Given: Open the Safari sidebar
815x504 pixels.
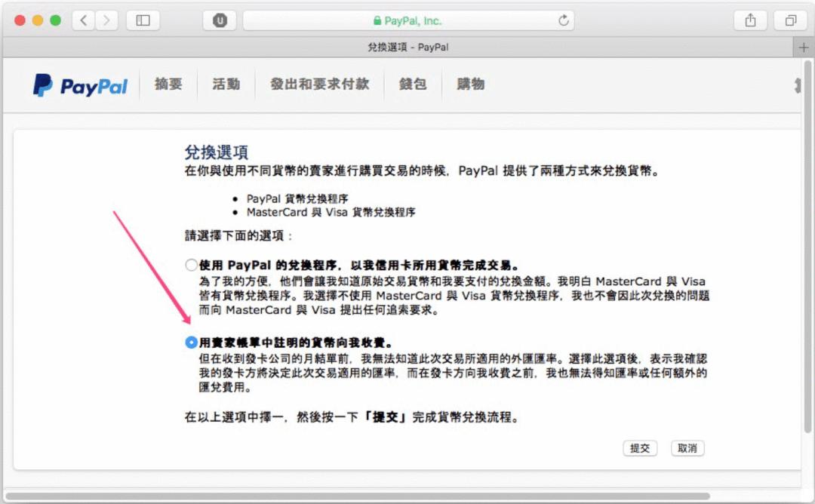Looking at the screenshot, I should pos(143,20).
